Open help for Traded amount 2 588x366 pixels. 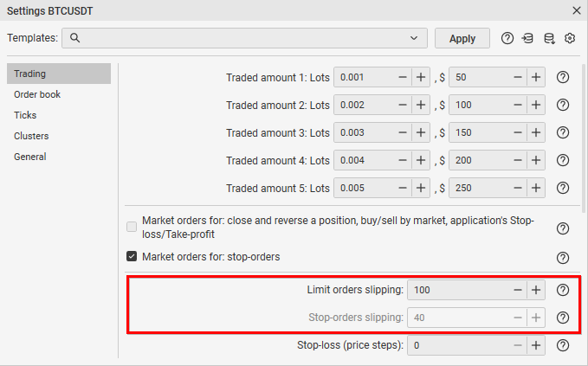(x=563, y=105)
